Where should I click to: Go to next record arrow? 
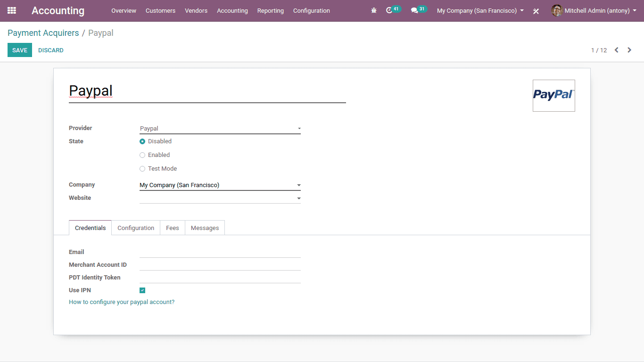pos(629,50)
